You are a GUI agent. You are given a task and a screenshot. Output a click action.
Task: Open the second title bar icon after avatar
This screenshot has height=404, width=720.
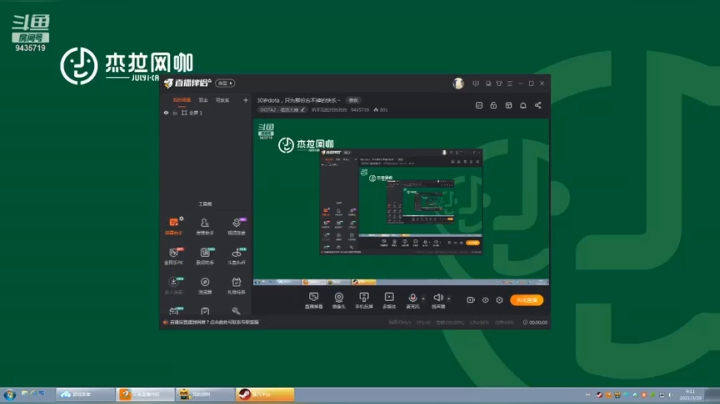tap(488, 84)
